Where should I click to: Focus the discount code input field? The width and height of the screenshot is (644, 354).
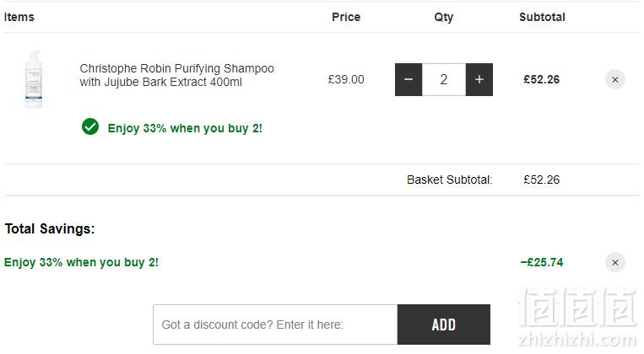[x=275, y=324]
